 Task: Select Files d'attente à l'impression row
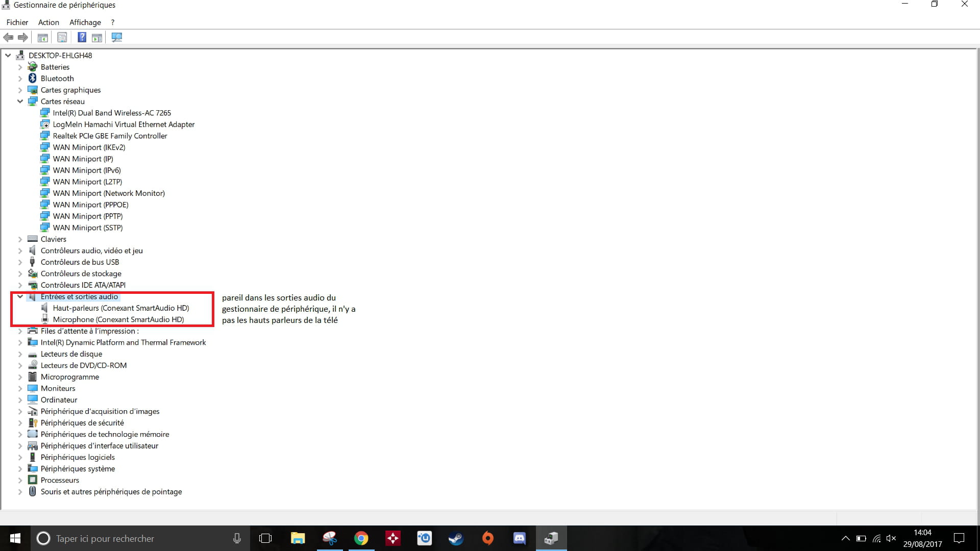tap(89, 331)
